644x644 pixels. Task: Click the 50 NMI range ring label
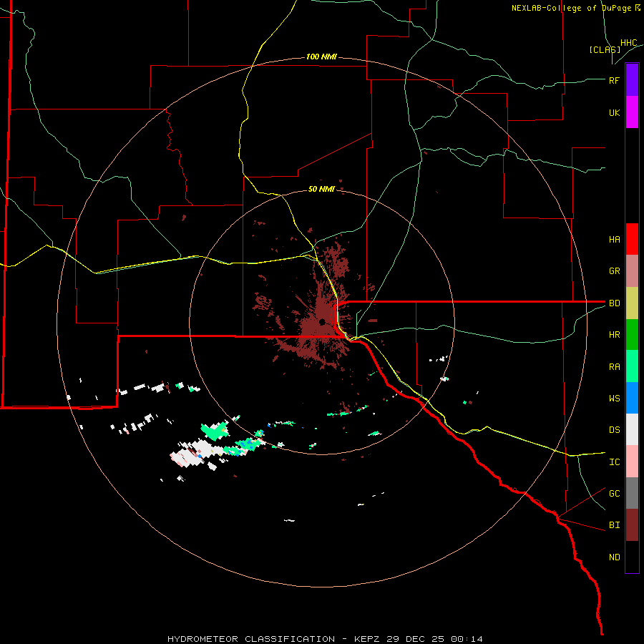[321, 189]
